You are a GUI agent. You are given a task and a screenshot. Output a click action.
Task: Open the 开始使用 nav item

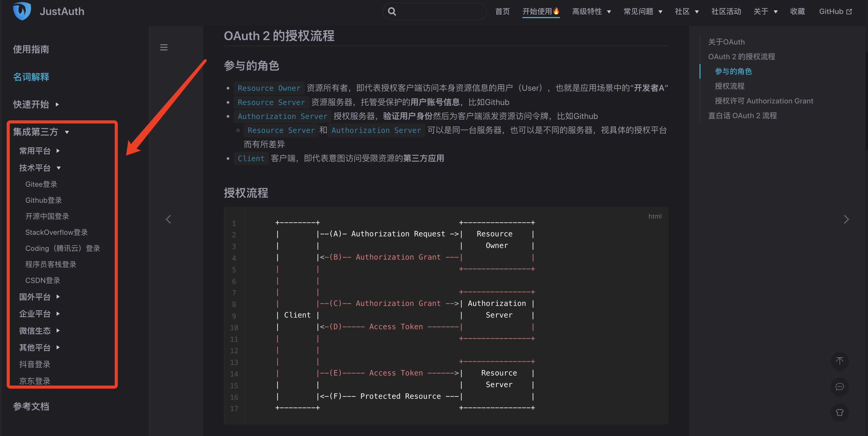point(541,11)
